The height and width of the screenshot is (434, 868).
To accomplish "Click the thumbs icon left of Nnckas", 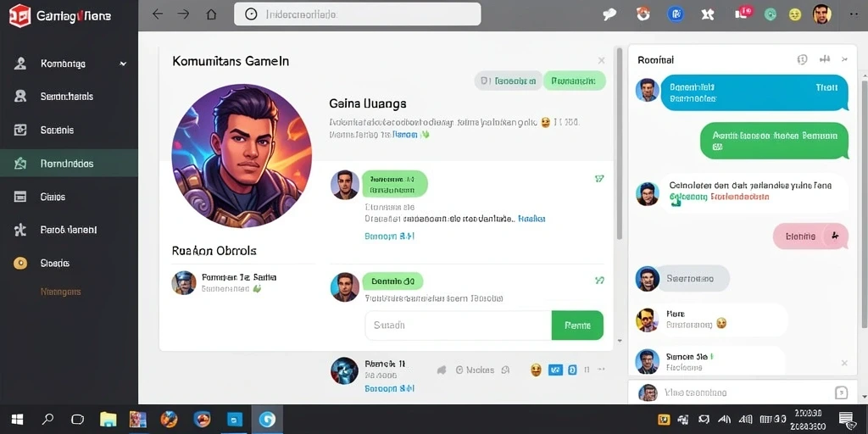I will point(441,370).
